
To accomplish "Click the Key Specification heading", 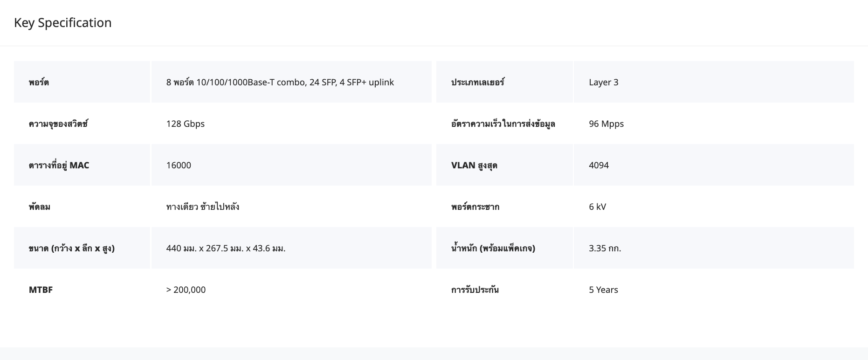I will (x=62, y=23).
